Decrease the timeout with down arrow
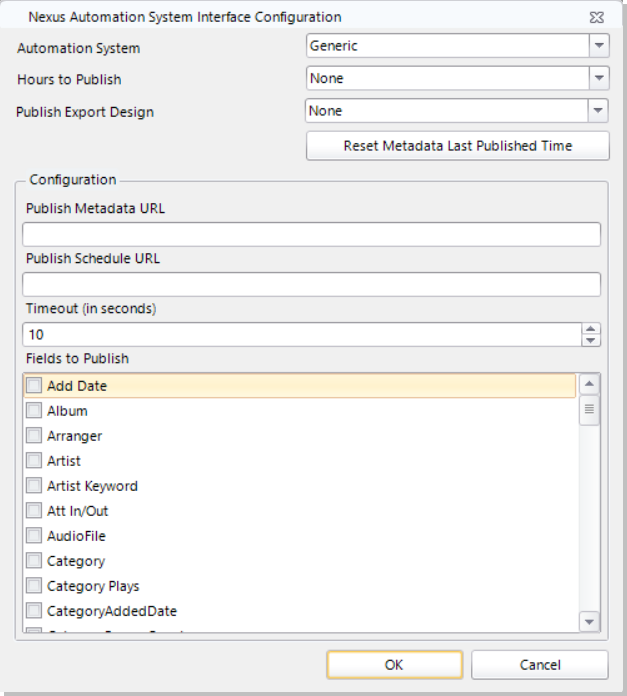The width and height of the screenshot is (627, 696). [591, 340]
